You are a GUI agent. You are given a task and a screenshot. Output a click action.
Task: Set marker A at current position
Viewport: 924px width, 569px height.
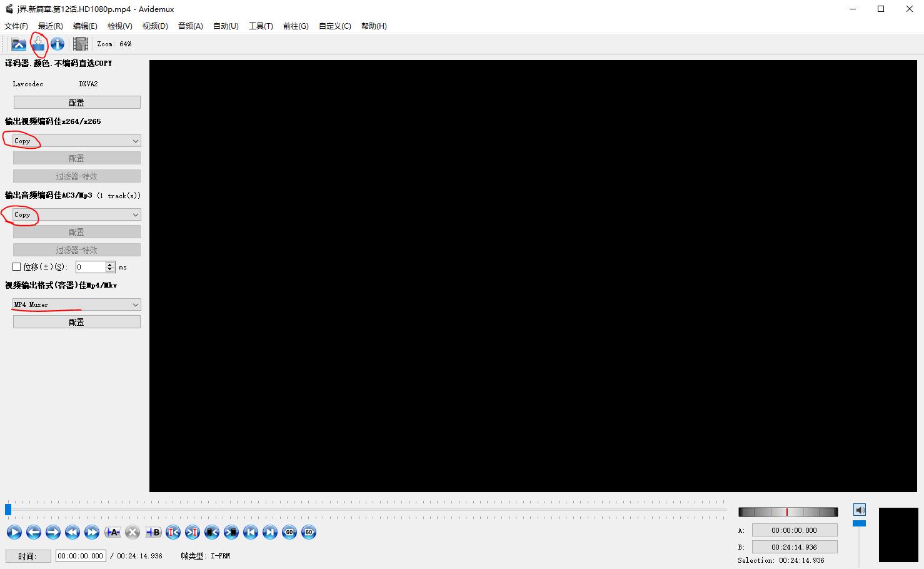pos(113,532)
